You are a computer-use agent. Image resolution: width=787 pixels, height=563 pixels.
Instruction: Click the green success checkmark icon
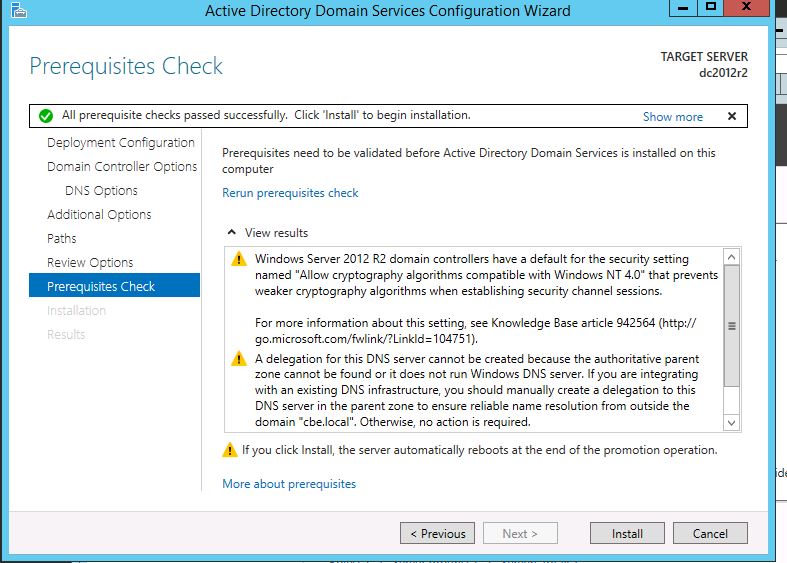[x=46, y=116]
